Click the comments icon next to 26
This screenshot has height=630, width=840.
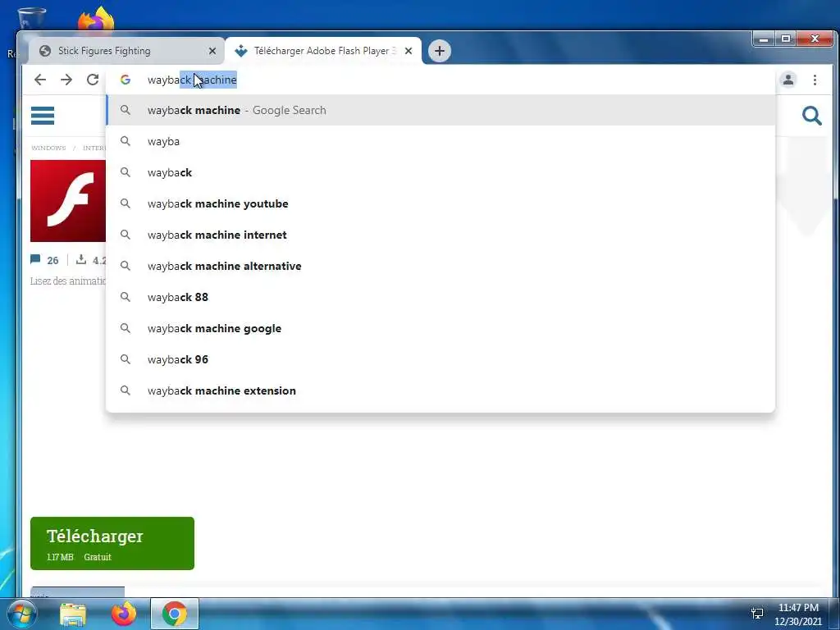pos(35,259)
